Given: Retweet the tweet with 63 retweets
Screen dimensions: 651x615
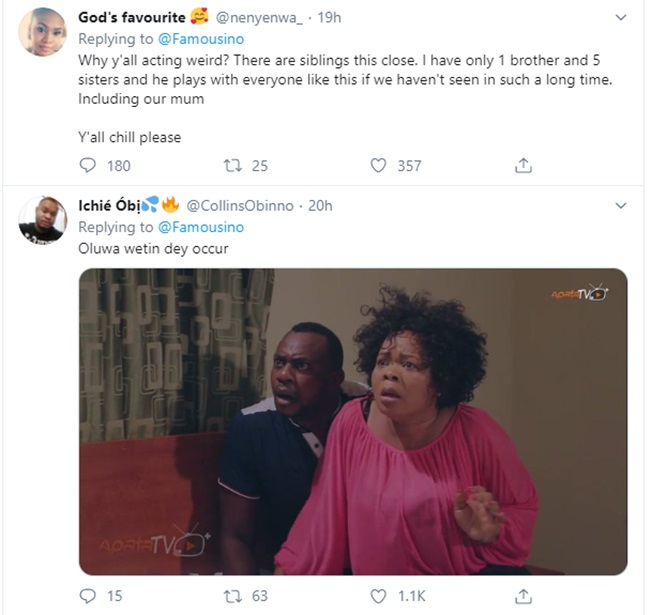Looking at the screenshot, I should tap(232, 596).
